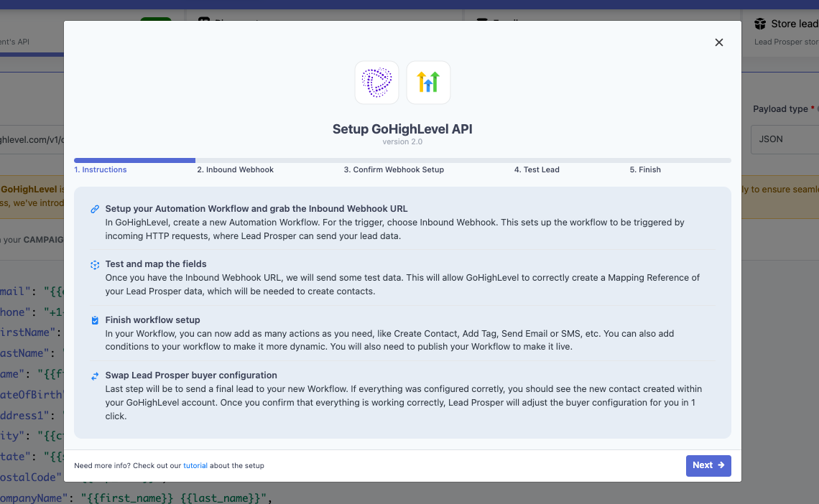Viewport: 819px width, 504px height.
Task: Click the sync icon beside Test and map fields
Action: point(94,264)
